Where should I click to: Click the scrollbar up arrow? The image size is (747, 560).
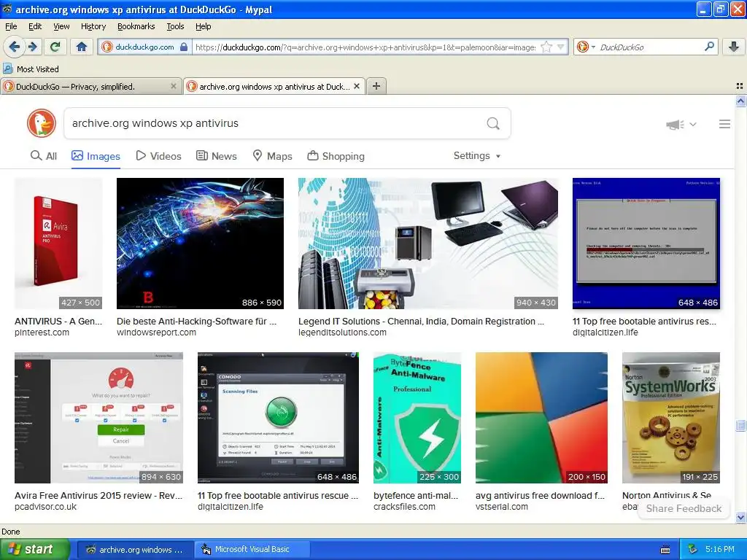741,101
